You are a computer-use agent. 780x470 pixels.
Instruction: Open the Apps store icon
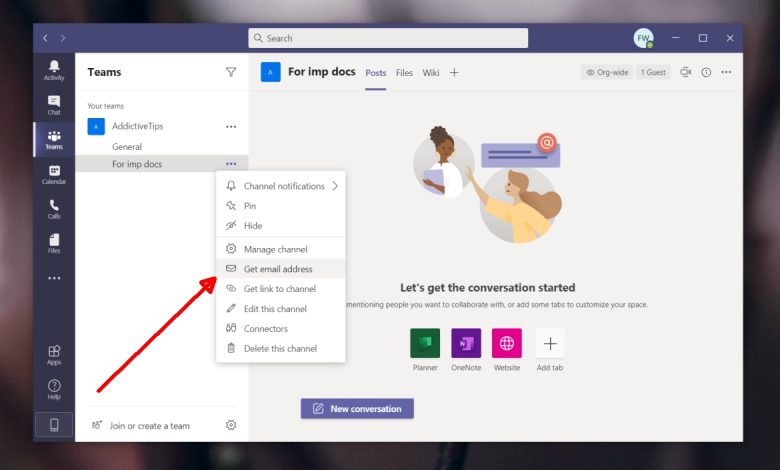(x=54, y=355)
